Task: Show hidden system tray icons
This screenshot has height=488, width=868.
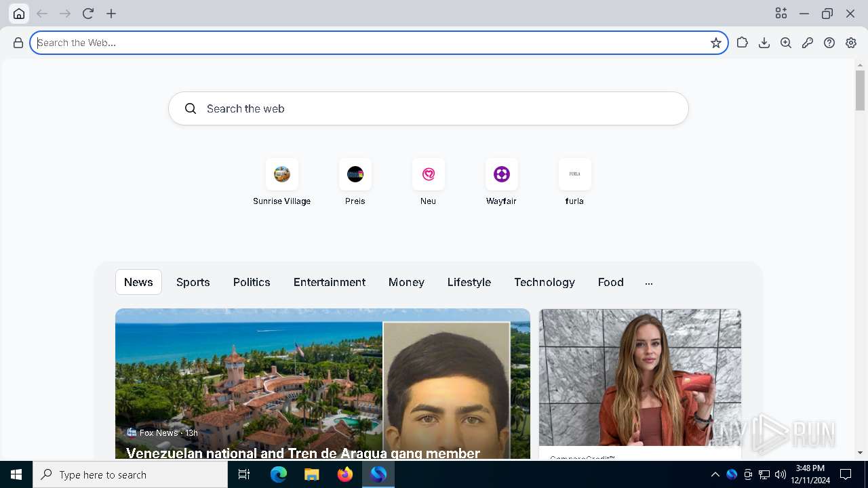Action: tap(715, 474)
